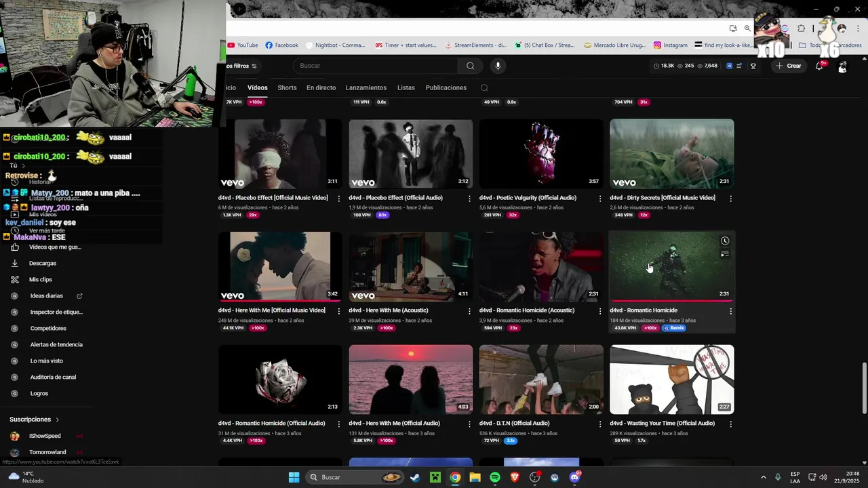Image resolution: width=868 pixels, height=488 pixels.
Task: Add Romantic Homicide to Watch Later
Action: [x=725, y=241]
